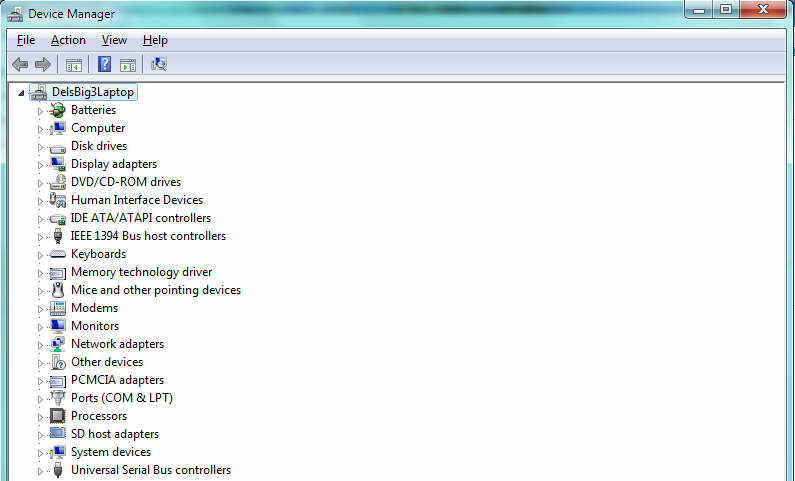Select the IDE ATA/ATAPI controllers label
Viewport: 795px width, 481px height.
coord(140,218)
